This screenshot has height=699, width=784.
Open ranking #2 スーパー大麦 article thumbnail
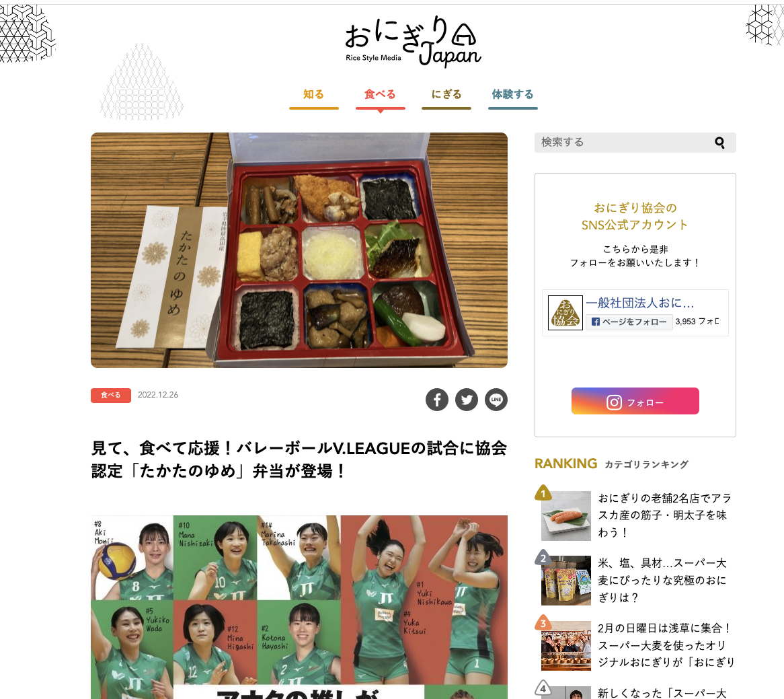(566, 581)
